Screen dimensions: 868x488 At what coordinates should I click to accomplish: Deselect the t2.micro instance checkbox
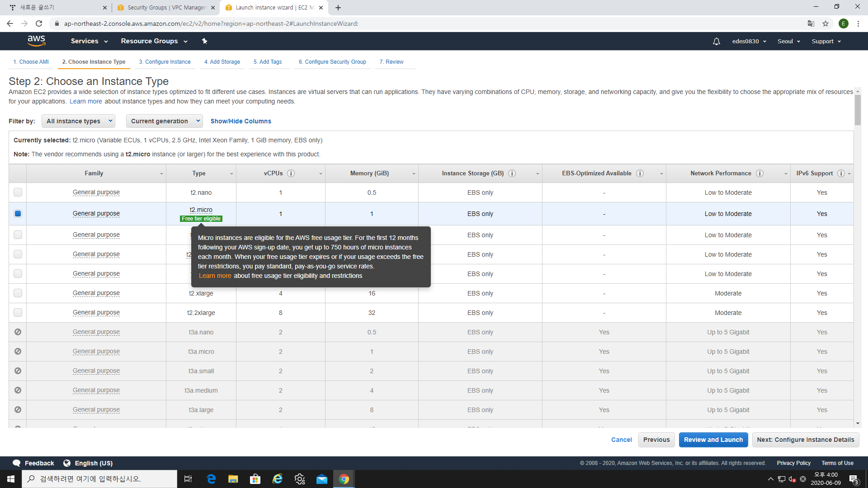[x=18, y=213]
